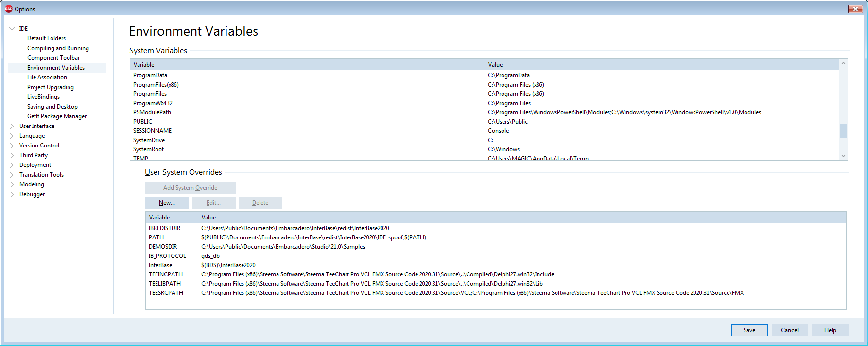Select ProgramFiles(x86) variable row
The width and height of the screenshot is (868, 346).
point(485,85)
